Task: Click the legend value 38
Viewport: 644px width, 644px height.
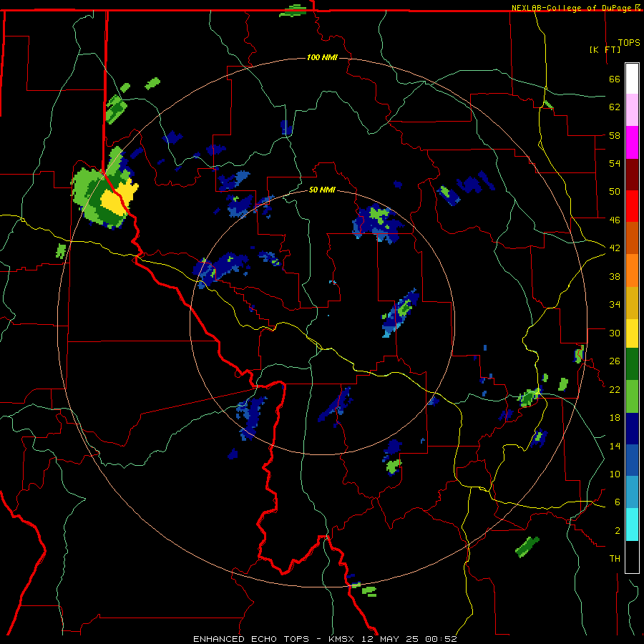Action: (615, 276)
